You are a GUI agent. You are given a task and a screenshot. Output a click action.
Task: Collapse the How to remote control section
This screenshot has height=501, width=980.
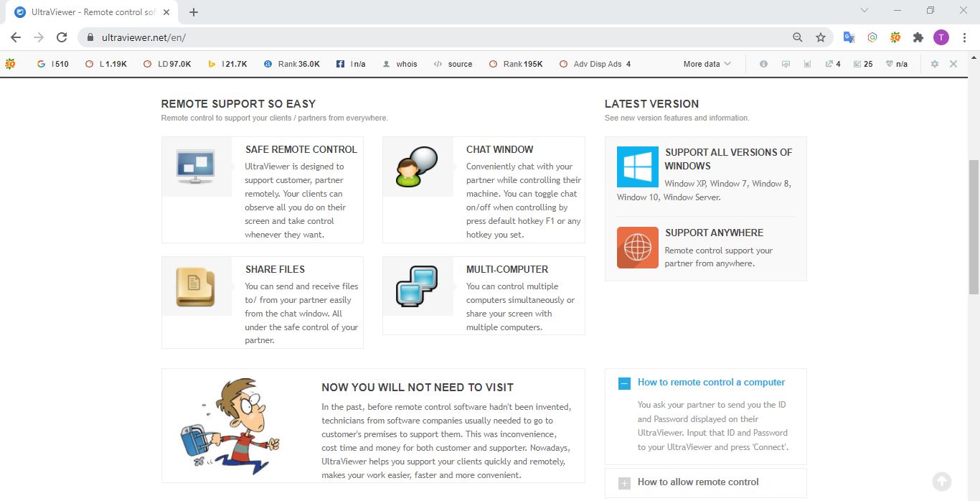(x=624, y=383)
